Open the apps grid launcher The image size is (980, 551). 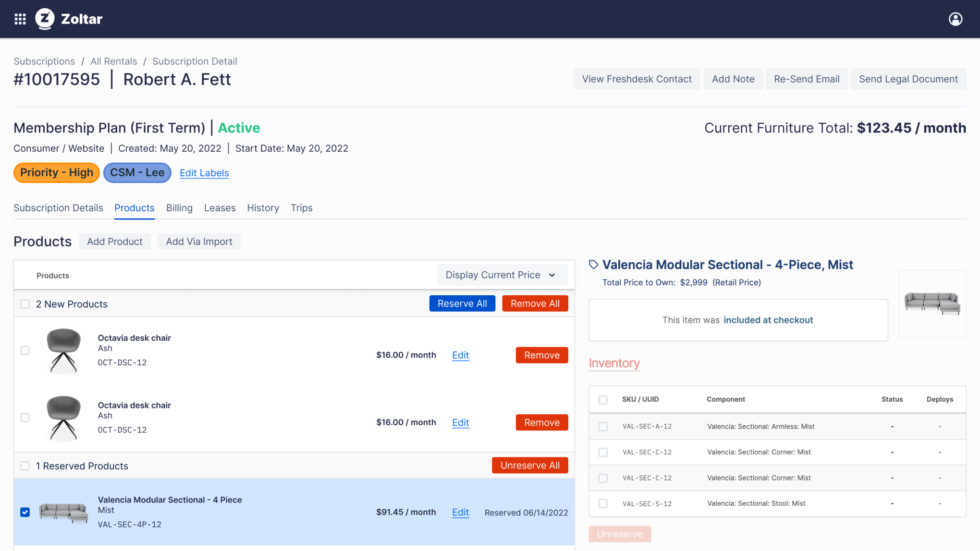pos(20,19)
